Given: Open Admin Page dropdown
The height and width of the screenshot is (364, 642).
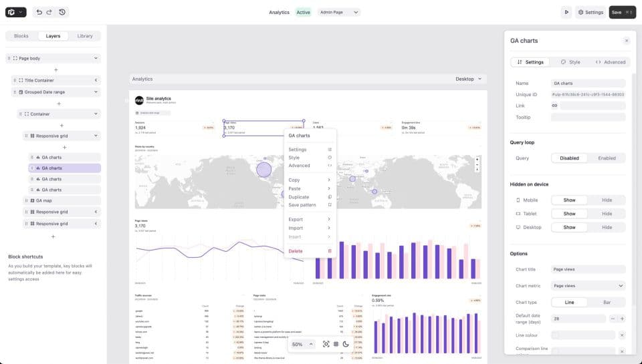Looking at the screenshot, I should [339, 12].
